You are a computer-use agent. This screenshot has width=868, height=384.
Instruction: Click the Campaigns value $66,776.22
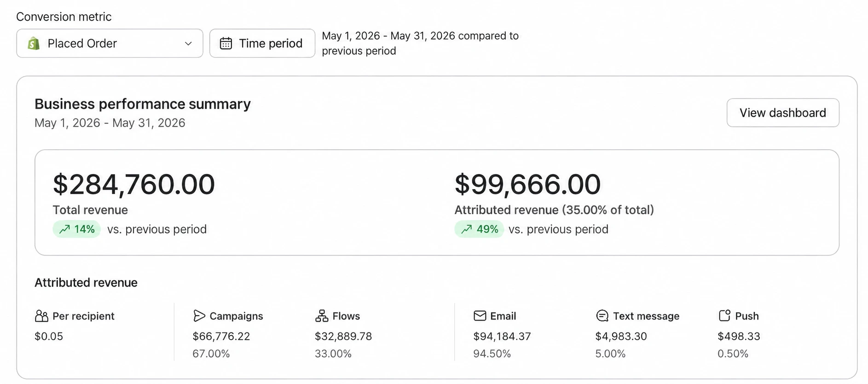coord(221,336)
